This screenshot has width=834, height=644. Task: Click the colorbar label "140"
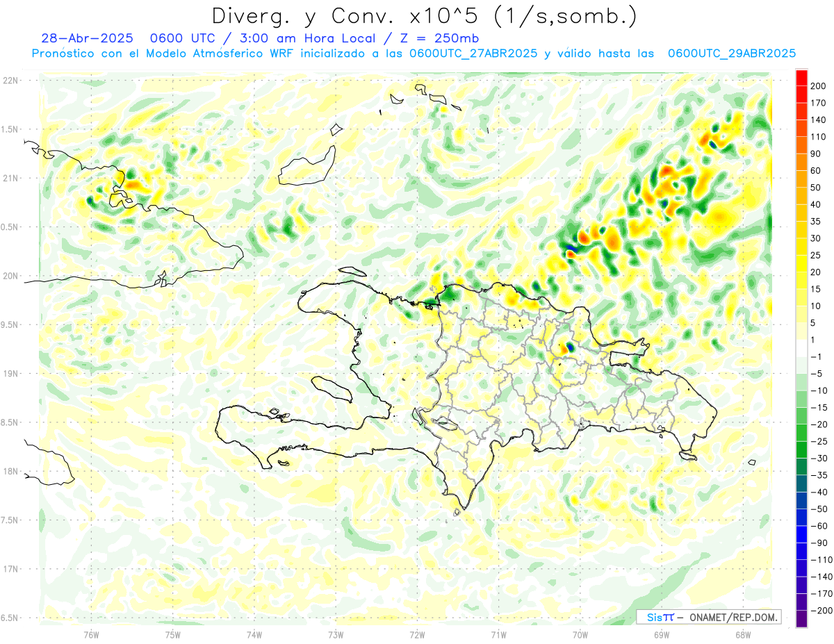coord(819,119)
